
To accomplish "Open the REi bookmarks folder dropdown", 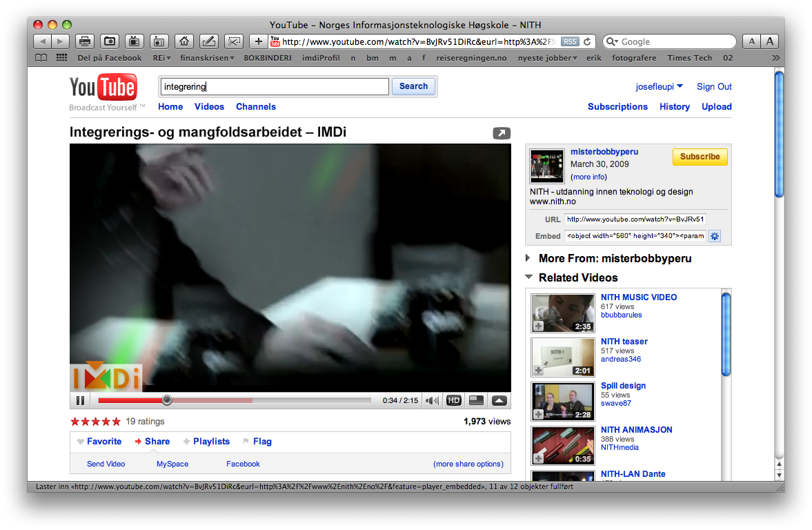I will click(x=161, y=58).
